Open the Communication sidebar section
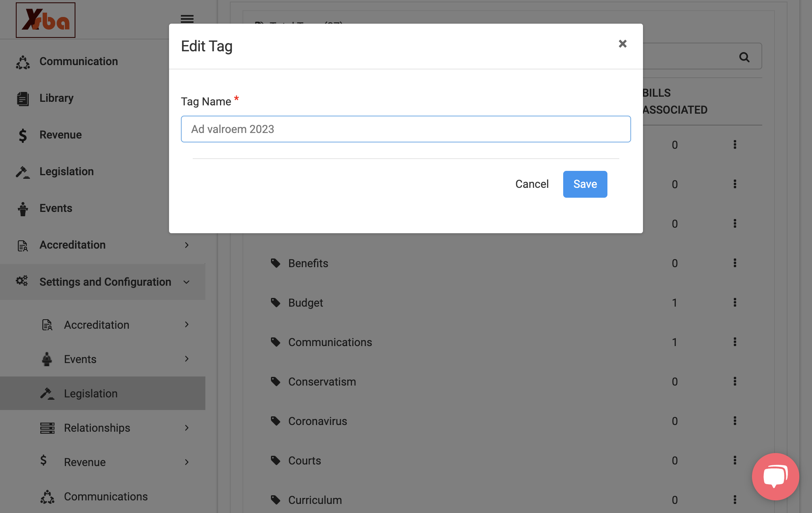 click(79, 62)
